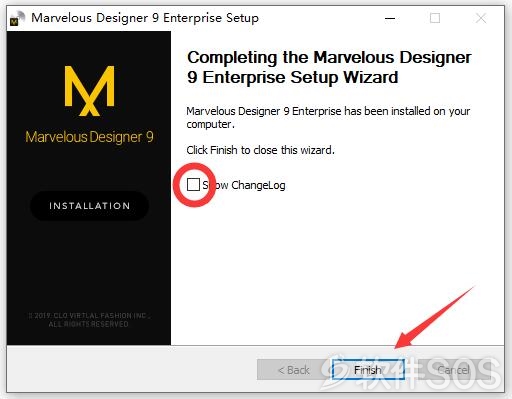This screenshot has height=399, width=512.
Task: Click the window title 'Marvelous Designer 9 Enterprise Setup'
Action: point(145,18)
